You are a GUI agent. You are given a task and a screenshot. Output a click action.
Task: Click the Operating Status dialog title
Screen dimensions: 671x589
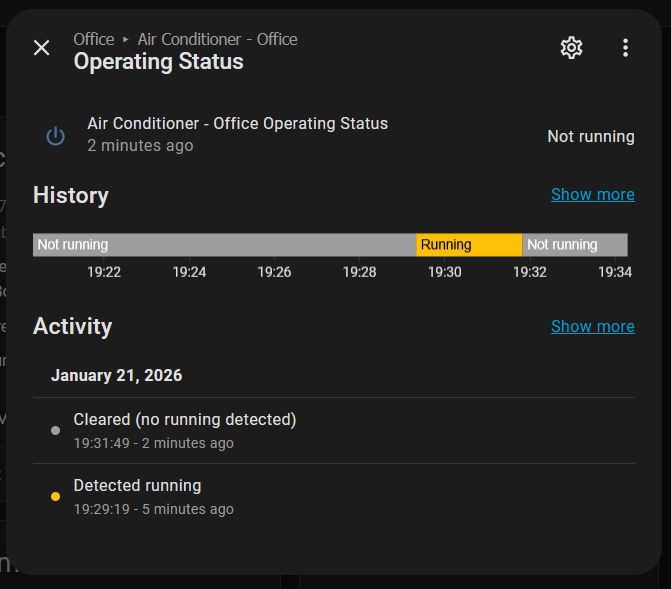click(x=158, y=62)
